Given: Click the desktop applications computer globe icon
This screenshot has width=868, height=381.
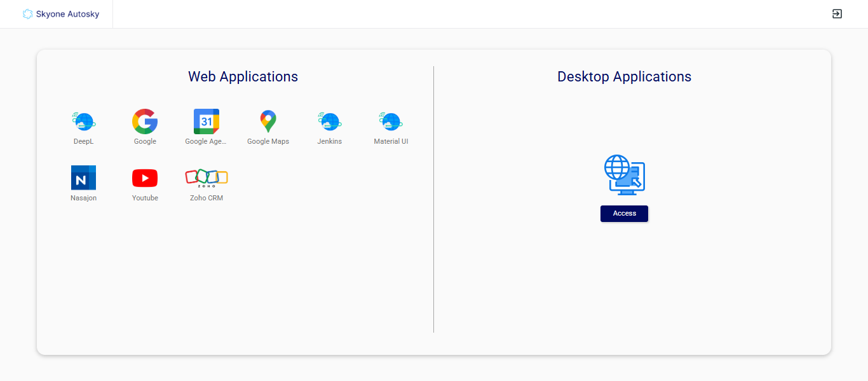Looking at the screenshot, I should (624, 174).
